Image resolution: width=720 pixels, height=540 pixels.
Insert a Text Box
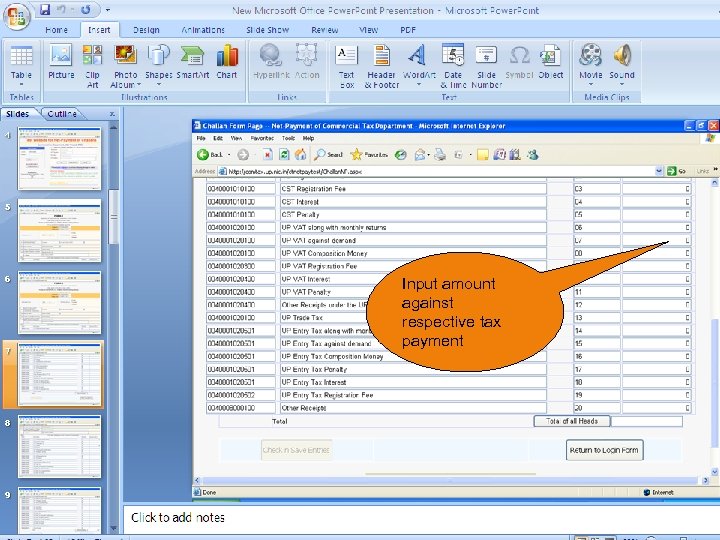(347, 66)
